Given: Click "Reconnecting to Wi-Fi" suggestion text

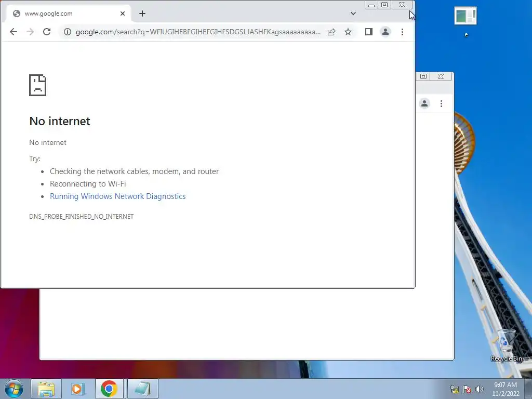Looking at the screenshot, I should tap(88, 184).
